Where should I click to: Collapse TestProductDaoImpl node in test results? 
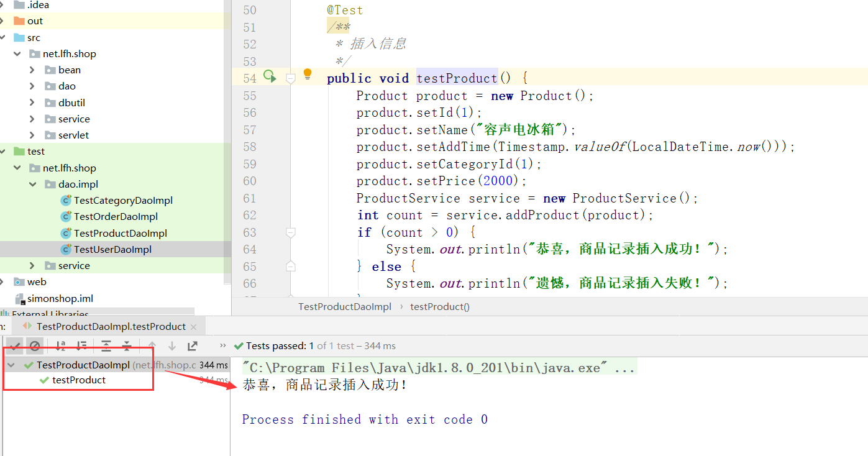pos(11,365)
